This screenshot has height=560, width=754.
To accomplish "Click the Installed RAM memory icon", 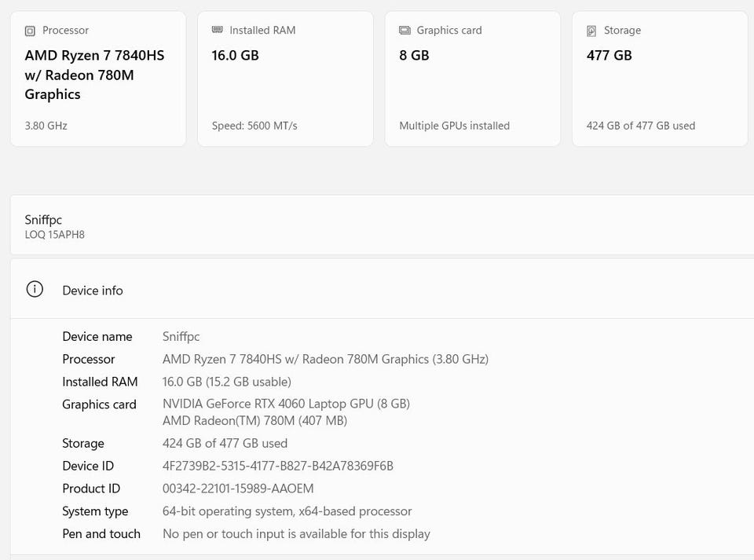I will 218,30.
